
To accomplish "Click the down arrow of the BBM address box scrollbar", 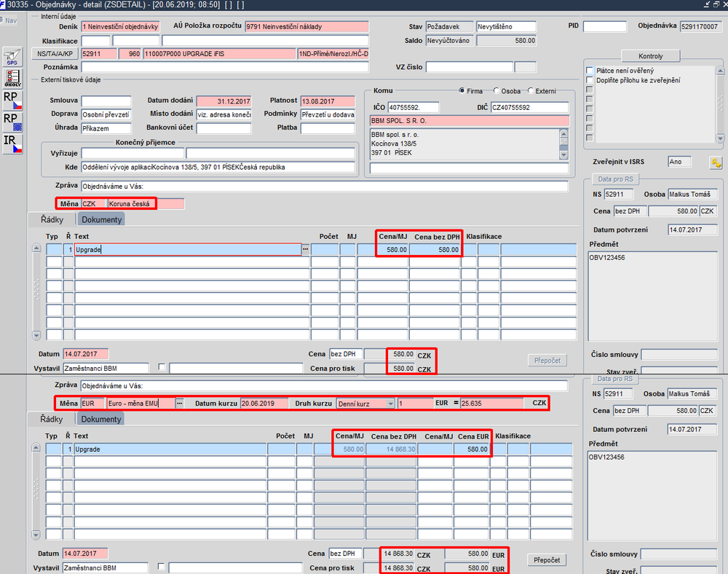I will pos(563,155).
